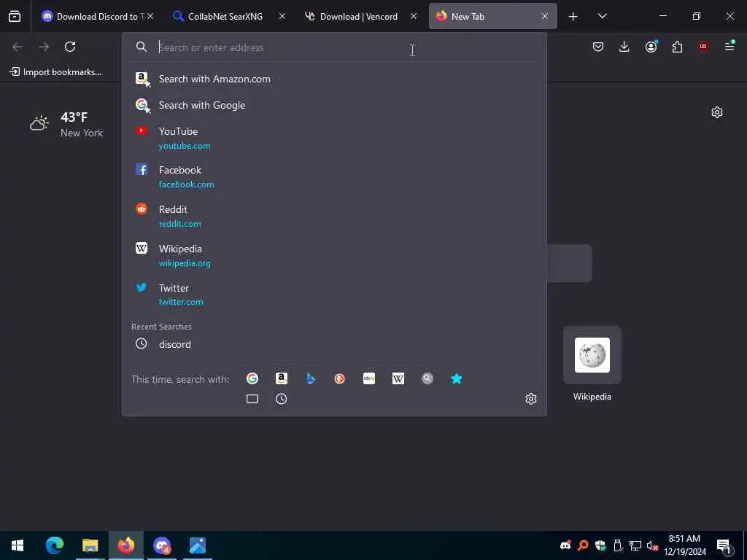The width and height of the screenshot is (747, 560).
Task: Pick recent search 'discord'
Action: pyautogui.click(x=334, y=344)
